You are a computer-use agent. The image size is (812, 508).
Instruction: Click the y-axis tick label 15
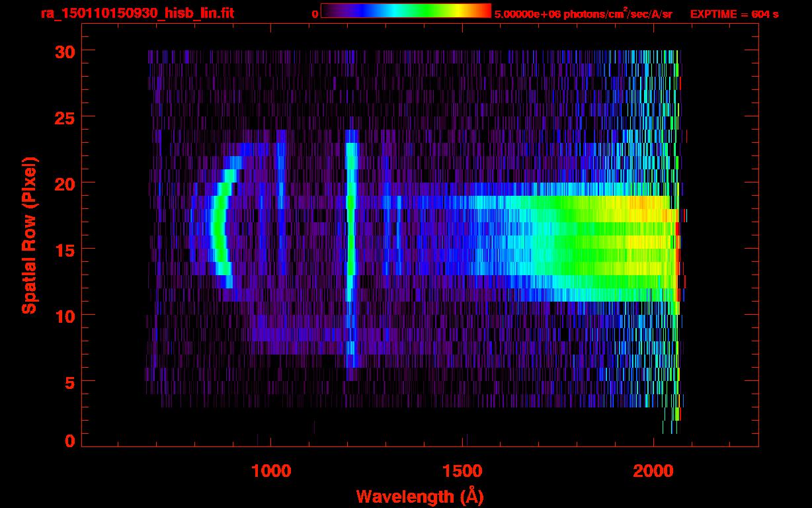[63, 249]
